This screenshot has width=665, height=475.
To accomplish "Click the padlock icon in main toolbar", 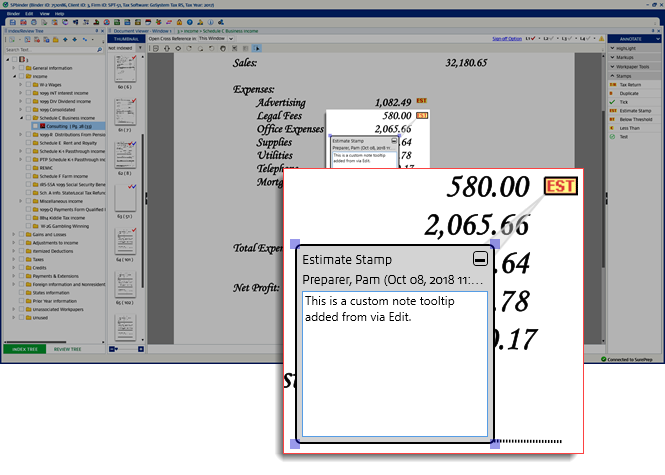I will (x=179, y=22).
